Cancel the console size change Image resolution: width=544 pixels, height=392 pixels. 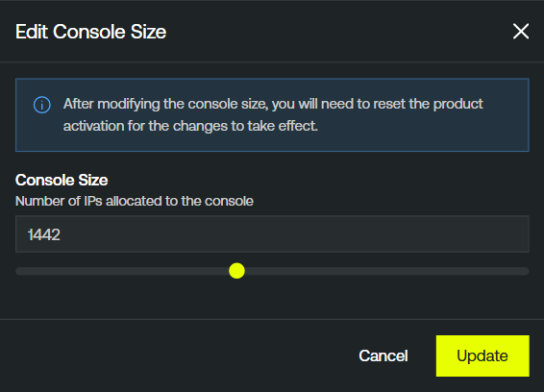click(383, 355)
